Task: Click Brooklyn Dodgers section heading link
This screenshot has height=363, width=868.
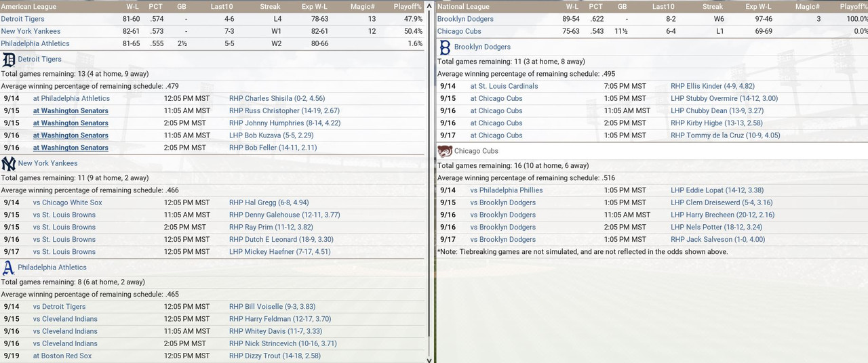Action: [x=482, y=47]
